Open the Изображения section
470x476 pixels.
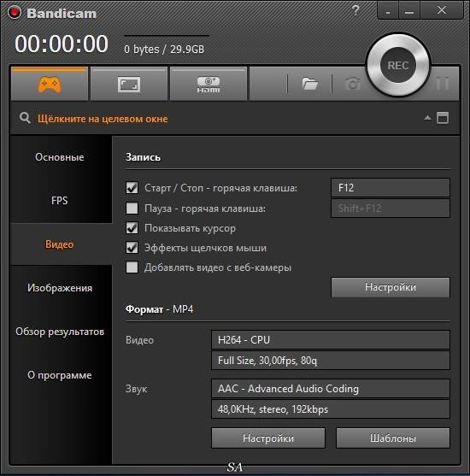point(60,288)
